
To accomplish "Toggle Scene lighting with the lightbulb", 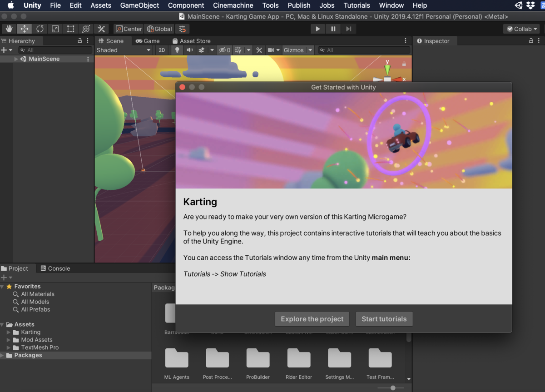I will pos(177,50).
